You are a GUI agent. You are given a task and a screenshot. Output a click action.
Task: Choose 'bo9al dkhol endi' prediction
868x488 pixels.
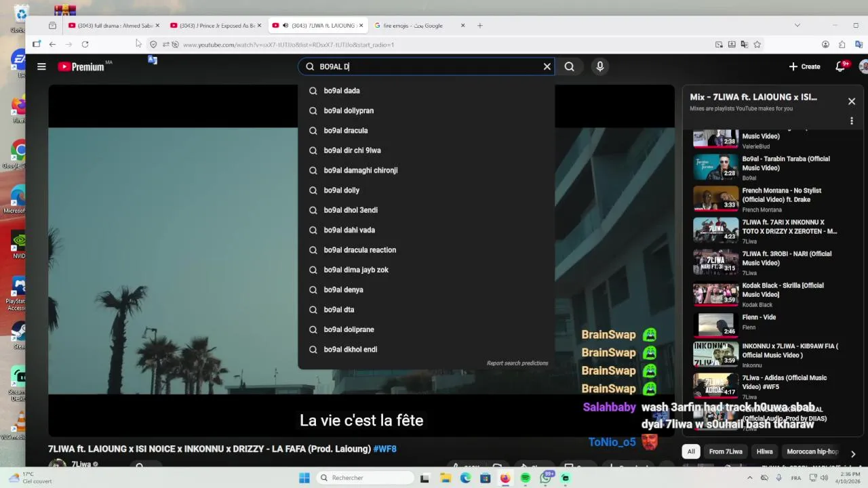[426, 350]
